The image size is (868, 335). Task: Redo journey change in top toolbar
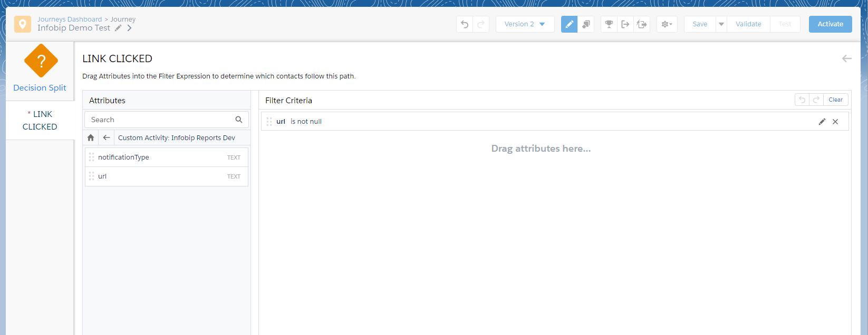pyautogui.click(x=481, y=24)
